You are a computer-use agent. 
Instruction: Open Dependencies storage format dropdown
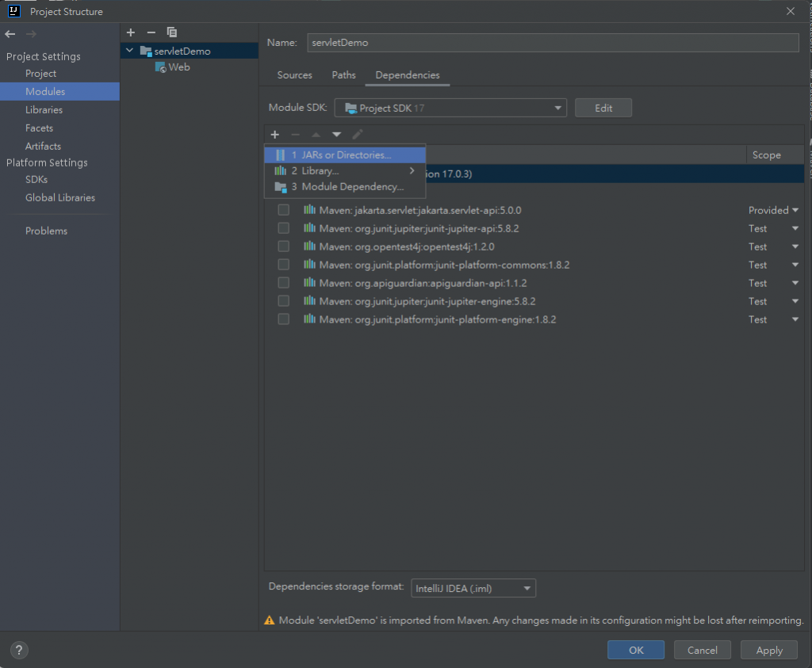[473, 588]
